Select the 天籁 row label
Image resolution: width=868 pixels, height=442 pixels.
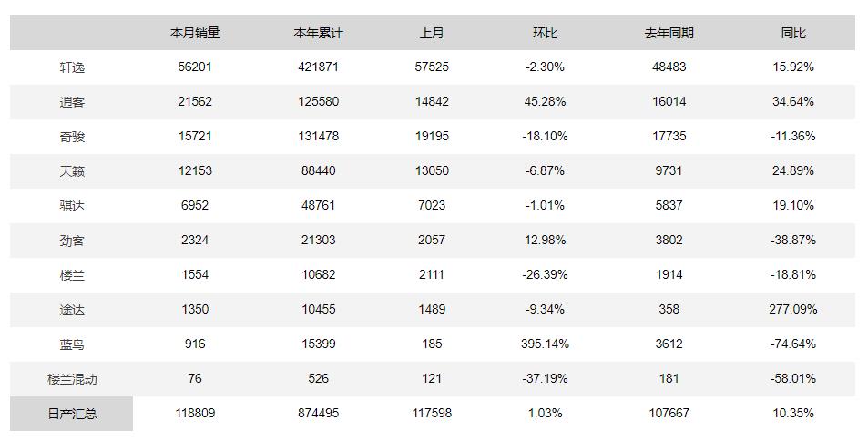click(72, 171)
